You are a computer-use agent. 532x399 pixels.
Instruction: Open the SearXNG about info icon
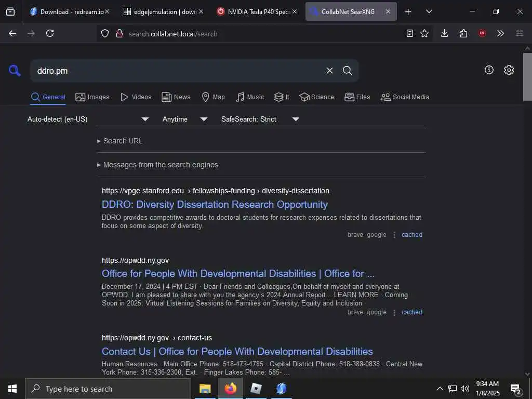coord(489,70)
